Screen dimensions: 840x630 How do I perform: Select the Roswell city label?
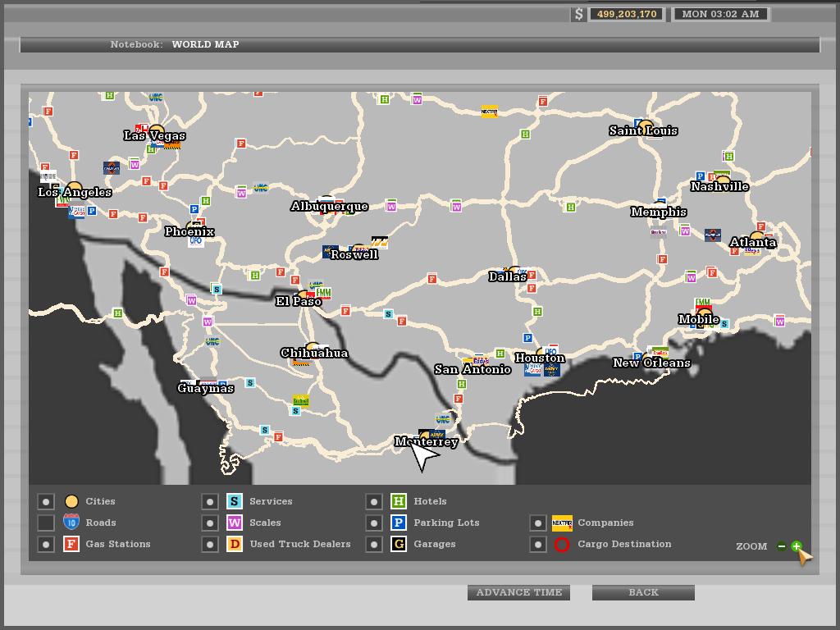(354, 254)
